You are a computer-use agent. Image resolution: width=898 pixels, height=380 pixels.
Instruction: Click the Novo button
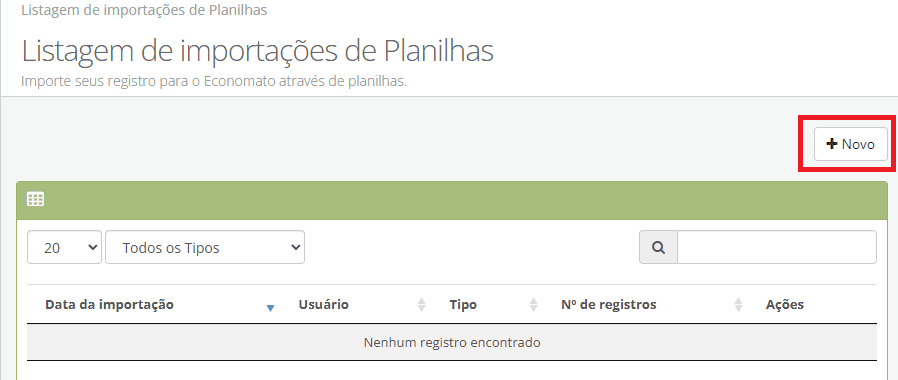pyautogui.click(x=850, y=144)
